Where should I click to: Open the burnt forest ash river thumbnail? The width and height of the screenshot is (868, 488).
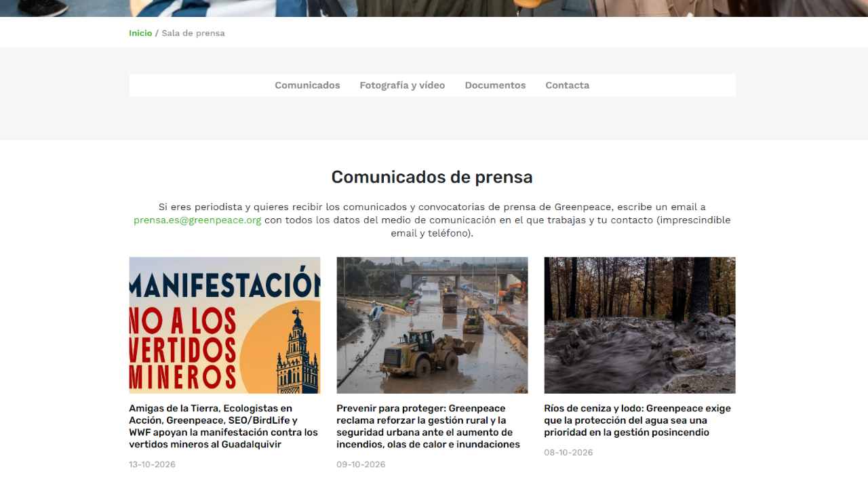point(639,325)
